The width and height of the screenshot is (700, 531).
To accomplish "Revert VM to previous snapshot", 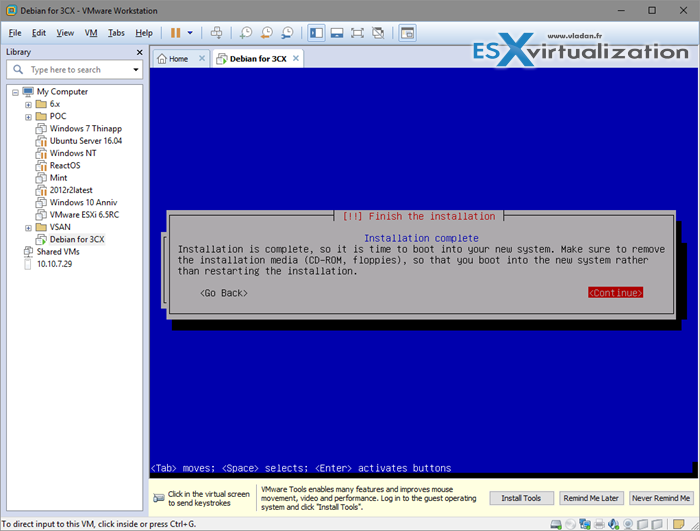I will 267,33.
